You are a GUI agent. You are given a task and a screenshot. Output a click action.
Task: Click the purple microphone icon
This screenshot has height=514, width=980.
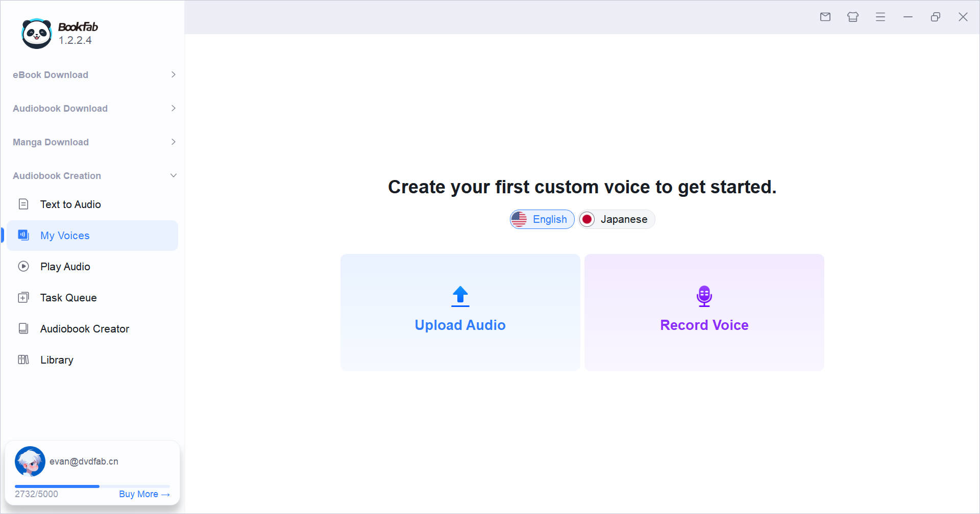(704, 296)
